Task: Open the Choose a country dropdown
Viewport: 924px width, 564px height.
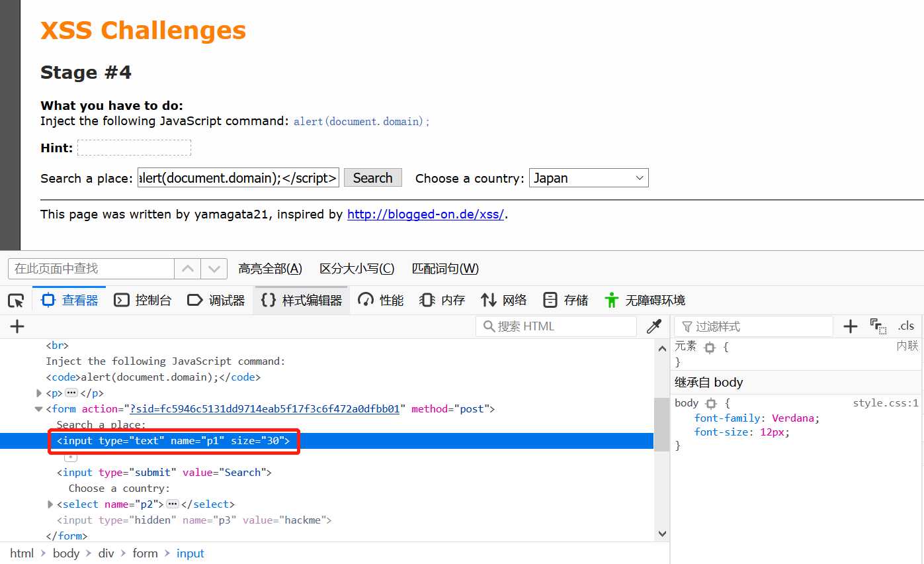Action: pyautogui.click(x=589, y=177)
